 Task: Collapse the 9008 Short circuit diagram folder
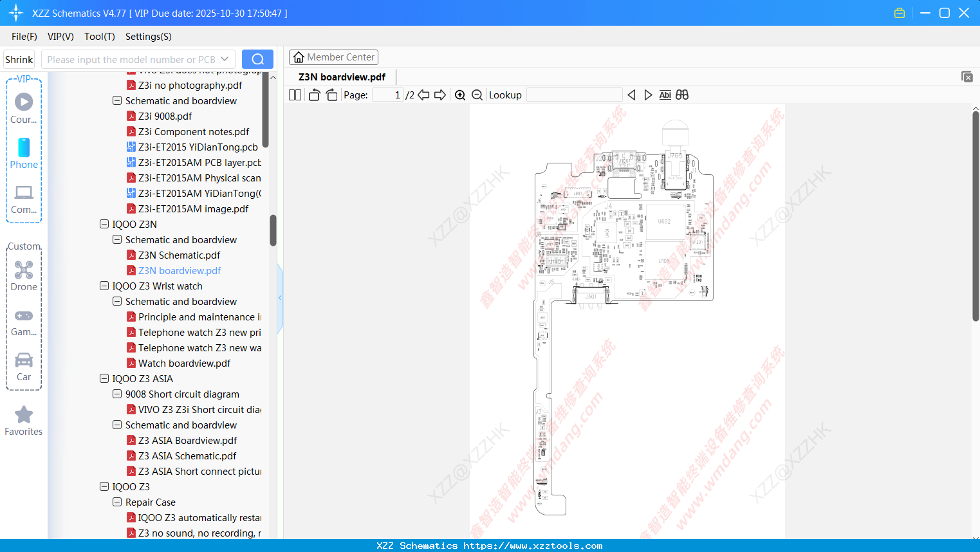point(117,394)
